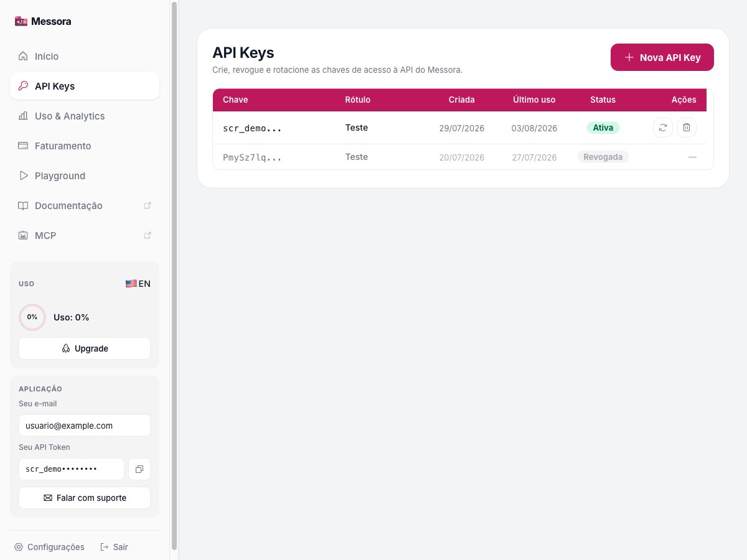Click the 29/07/2026 created date
Viewport: 747px width, 560px height.
coord(461,128)
